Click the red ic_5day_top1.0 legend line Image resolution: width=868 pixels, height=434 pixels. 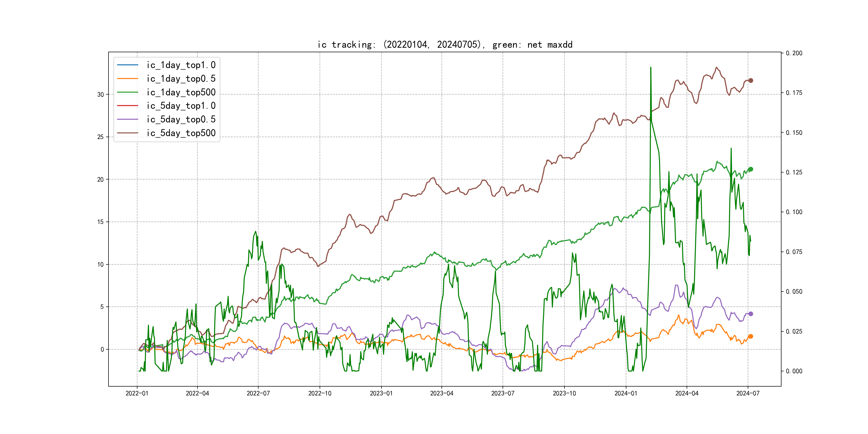pyautogui.click(x=127, y=106)
